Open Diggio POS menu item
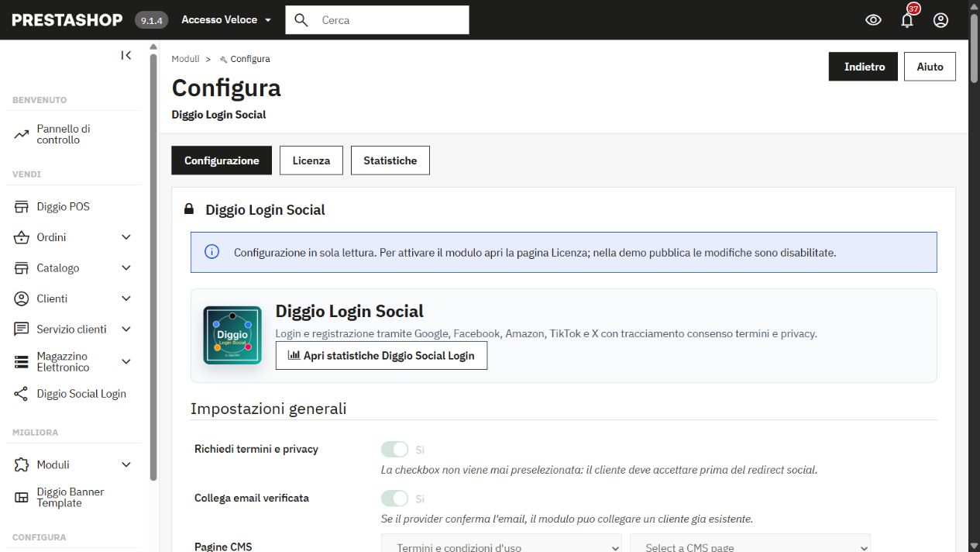Image resolution: width=980 pixels, height=552 pixels. [74, 207]
